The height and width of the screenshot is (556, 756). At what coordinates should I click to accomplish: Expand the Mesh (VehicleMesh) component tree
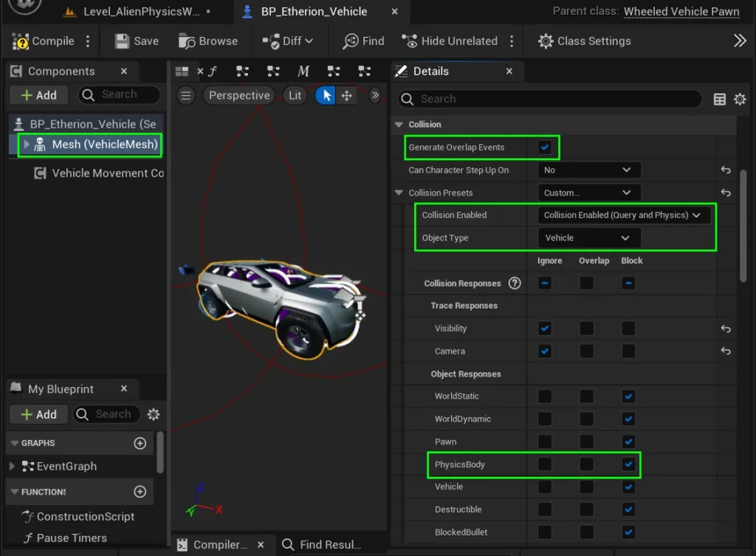pyautogui.click(x=27, y=145)
